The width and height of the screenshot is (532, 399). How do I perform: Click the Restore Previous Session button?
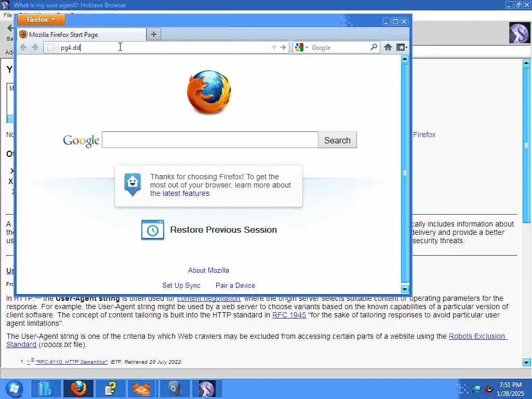coord(209,230)
